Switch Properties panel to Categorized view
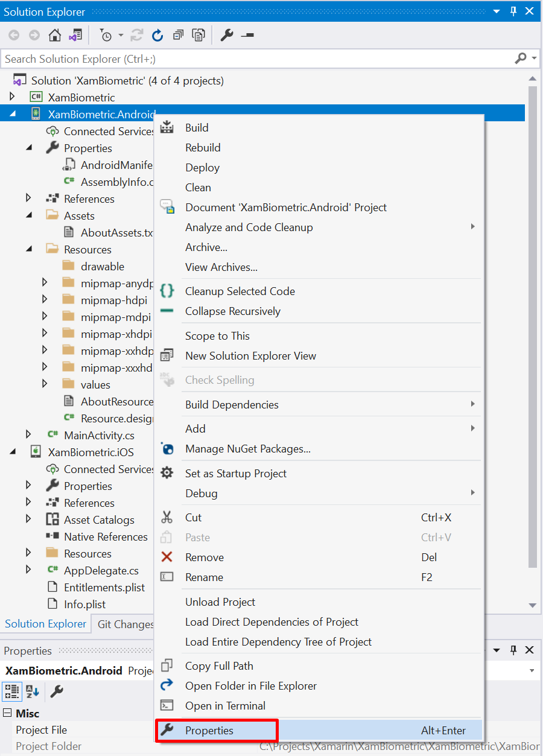Screen dimensions: 543x756 pyautogui.click(x=12, y=691)
